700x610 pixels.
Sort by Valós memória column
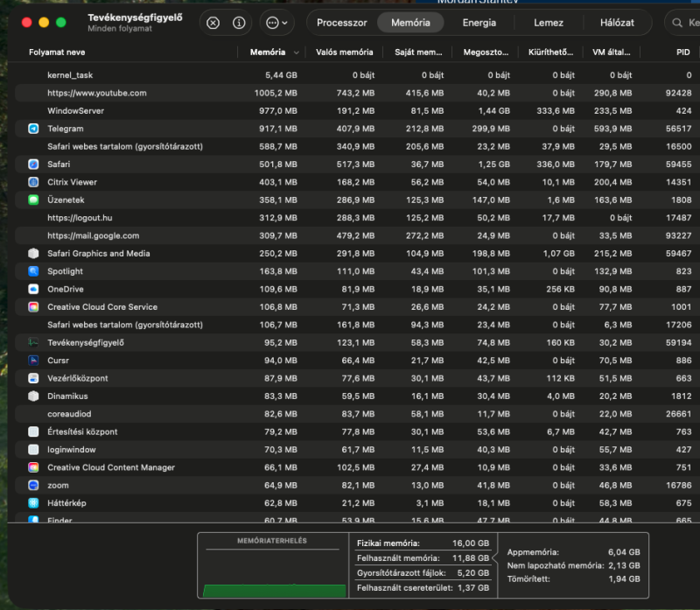pos(344,53)
